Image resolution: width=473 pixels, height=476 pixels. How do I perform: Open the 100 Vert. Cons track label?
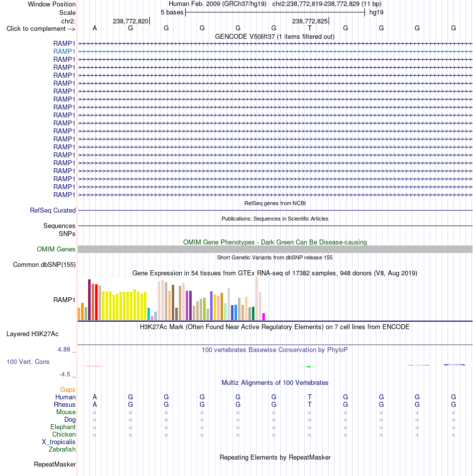pyautogui.click(x=28, y=362)
